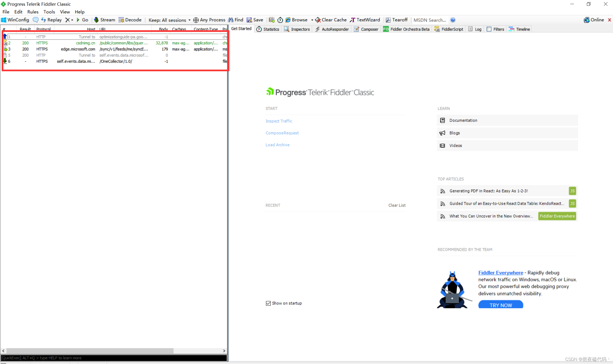The image size is (613, 364).
Task: Open the Edit menu
Action: tap(18, 12)
